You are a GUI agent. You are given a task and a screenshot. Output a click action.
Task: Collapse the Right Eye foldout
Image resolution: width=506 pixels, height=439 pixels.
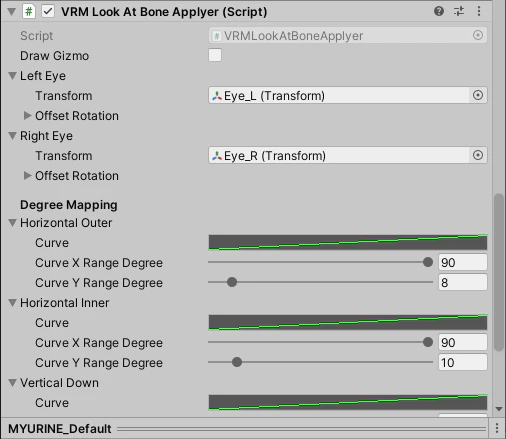click(x=12, y=136)
